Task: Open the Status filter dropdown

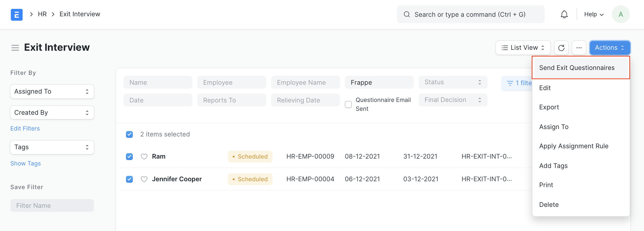Action: pyautogui.click(x=453, y=82)
